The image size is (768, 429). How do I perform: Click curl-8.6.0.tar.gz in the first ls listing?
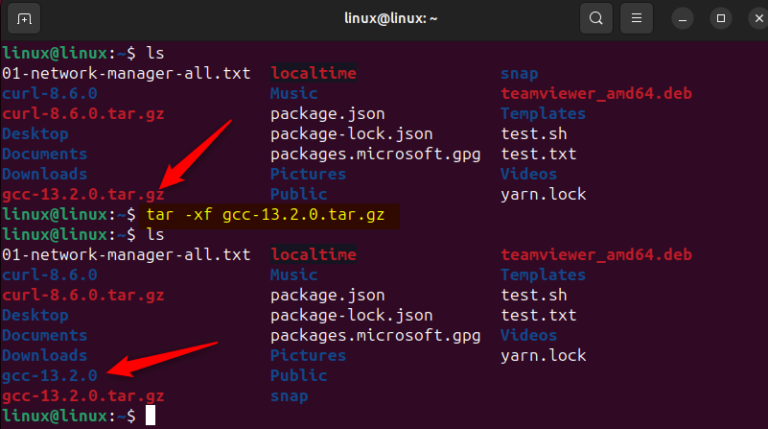(x=83, y=114)
